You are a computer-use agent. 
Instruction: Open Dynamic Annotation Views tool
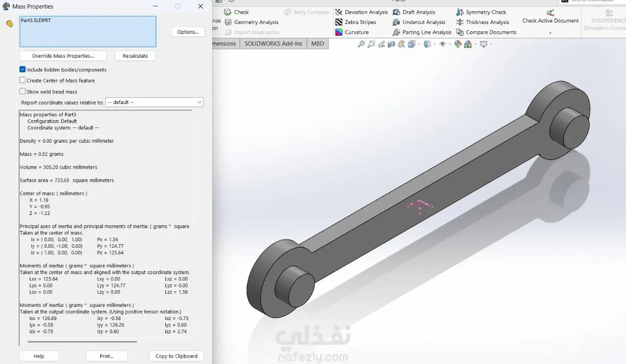(x=402, y=44)
